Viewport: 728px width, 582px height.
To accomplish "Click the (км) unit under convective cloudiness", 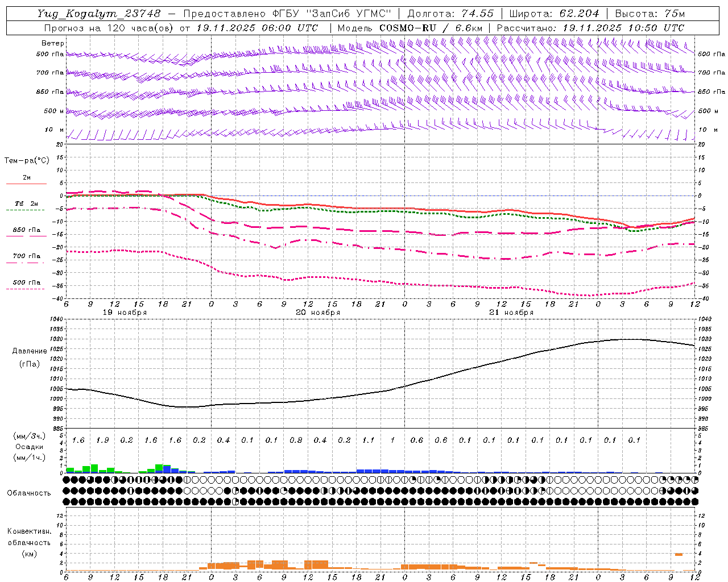I will click(29, 554).
